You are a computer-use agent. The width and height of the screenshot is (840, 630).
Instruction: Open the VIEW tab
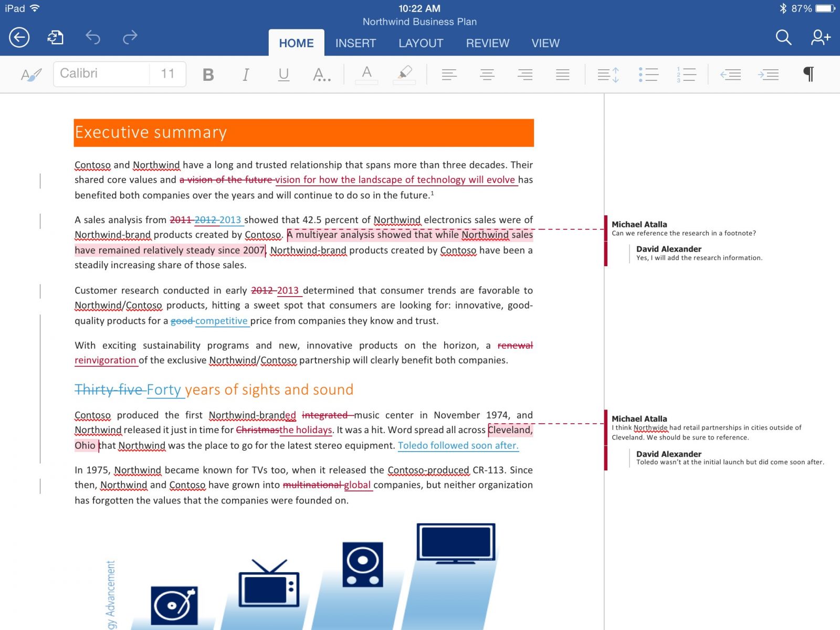coord(545,43)
